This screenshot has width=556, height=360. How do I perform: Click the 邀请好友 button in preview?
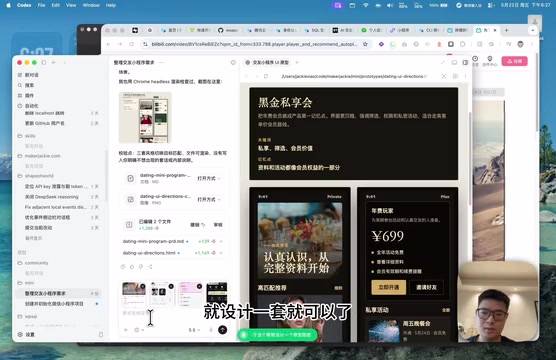tap(427, 287)
